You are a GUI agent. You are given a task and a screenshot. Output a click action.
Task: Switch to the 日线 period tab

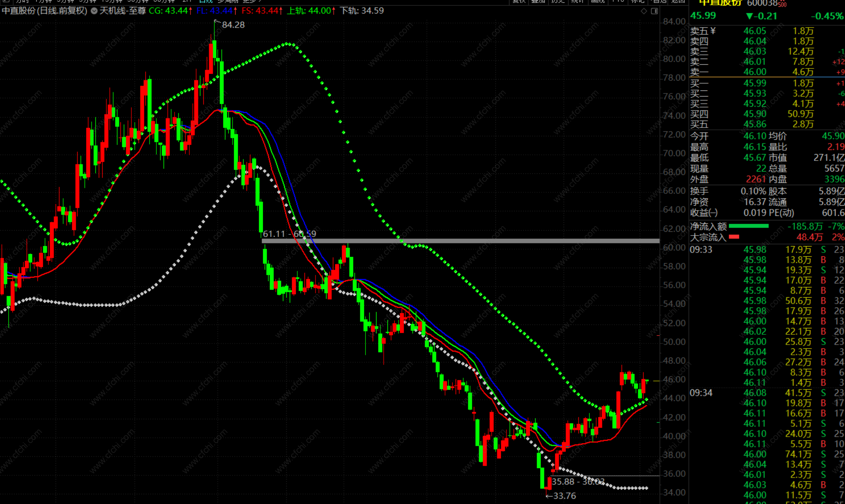206,1
